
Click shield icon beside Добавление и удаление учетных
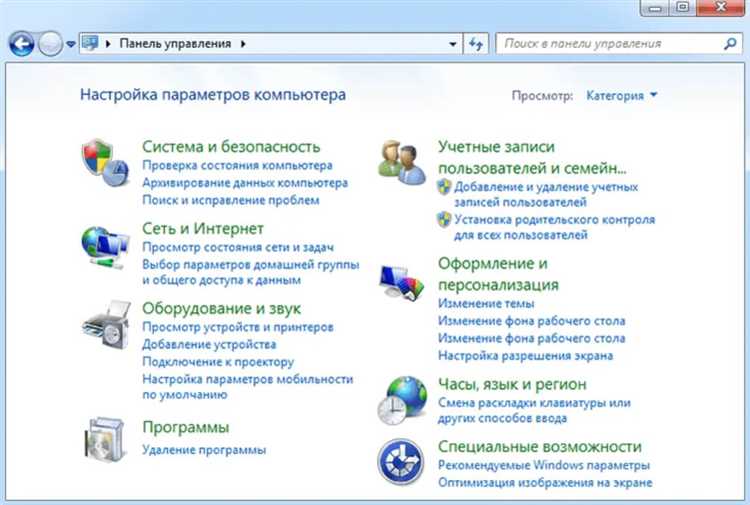444,187
